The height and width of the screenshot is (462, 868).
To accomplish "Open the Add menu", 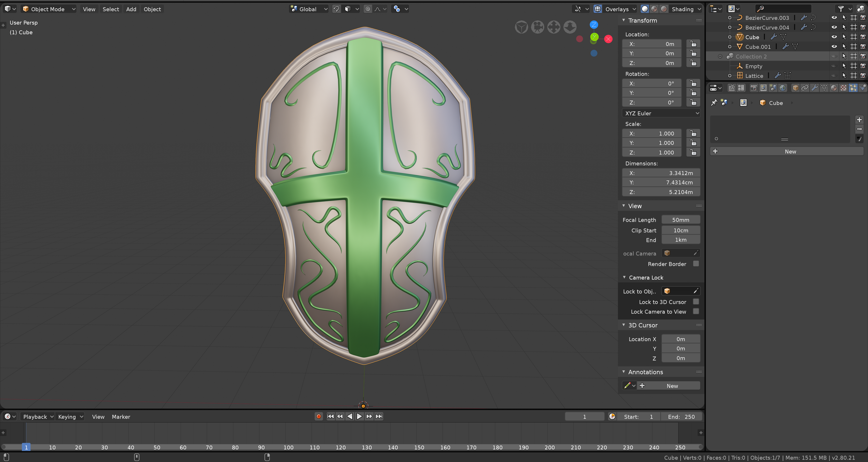I will 131,9.
